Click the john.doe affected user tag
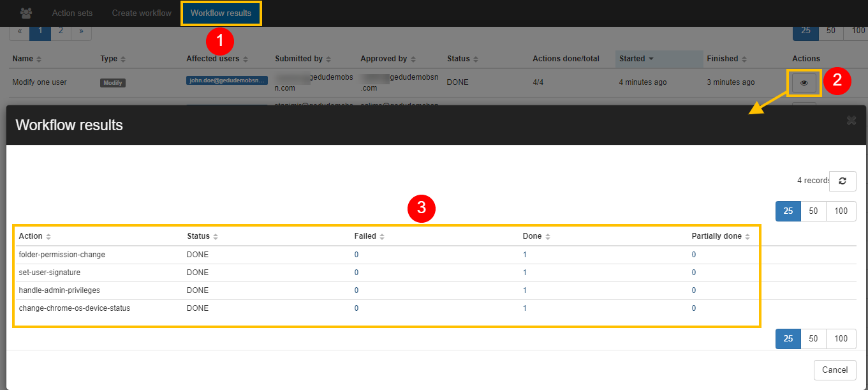Screen dimensions: 868x390 [226, 80]
